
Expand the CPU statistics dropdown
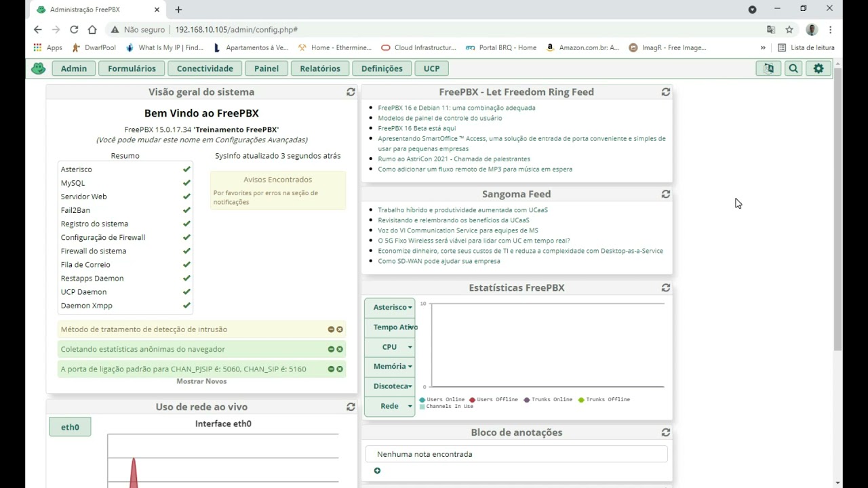[390, 347]
